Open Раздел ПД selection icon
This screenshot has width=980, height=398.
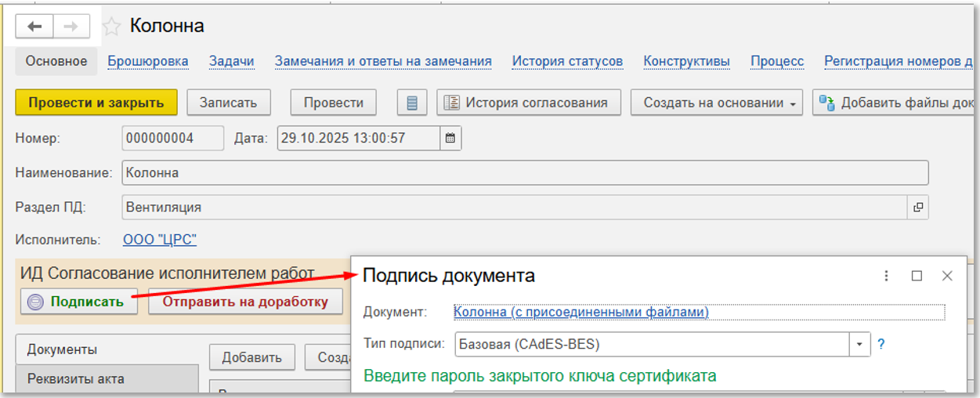(917, 208)
